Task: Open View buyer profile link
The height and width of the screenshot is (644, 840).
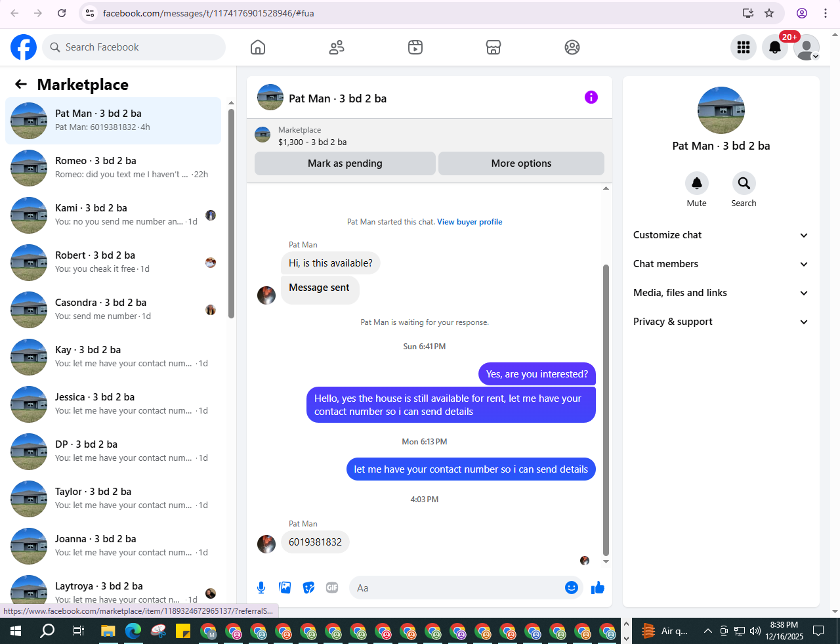Action: pyautogui.click(x=470, y=222)
